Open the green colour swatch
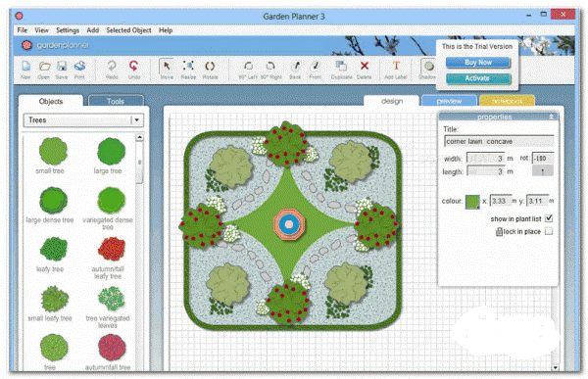This screenshot has width=588, height=379. tap(472, 202)
